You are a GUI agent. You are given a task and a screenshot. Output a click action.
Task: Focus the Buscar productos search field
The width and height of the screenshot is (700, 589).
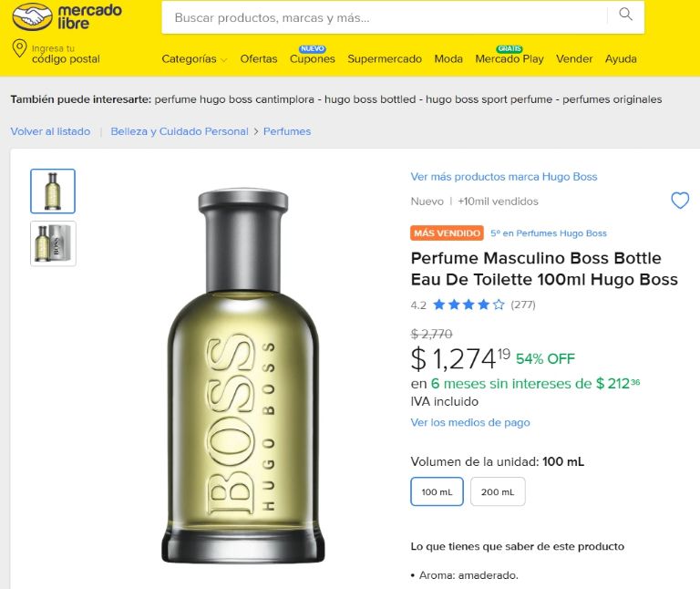coord(383,17)
